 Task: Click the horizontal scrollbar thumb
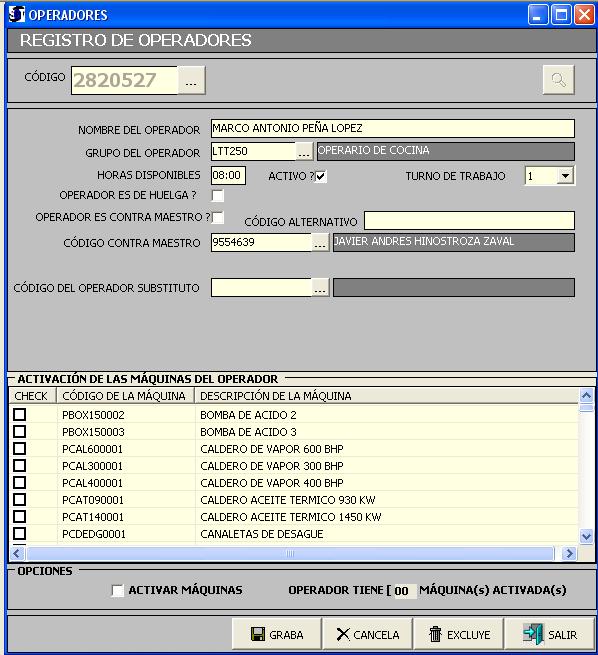[290, 553]
